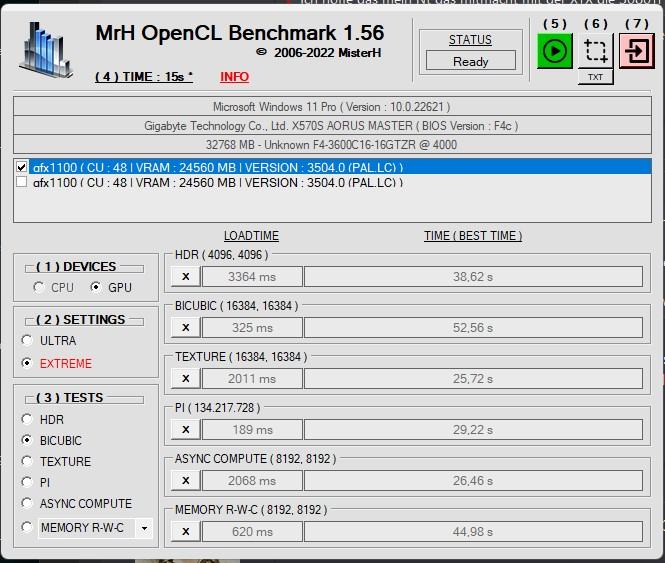Choose the ULTRA settings option
665x563 pixels.
(27, 340)
